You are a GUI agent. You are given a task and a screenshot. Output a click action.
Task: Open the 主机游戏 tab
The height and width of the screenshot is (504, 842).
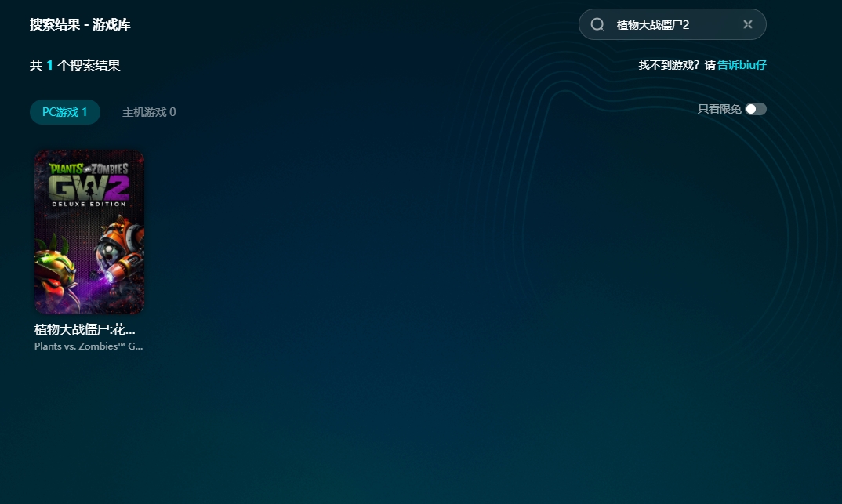point(149,112)
